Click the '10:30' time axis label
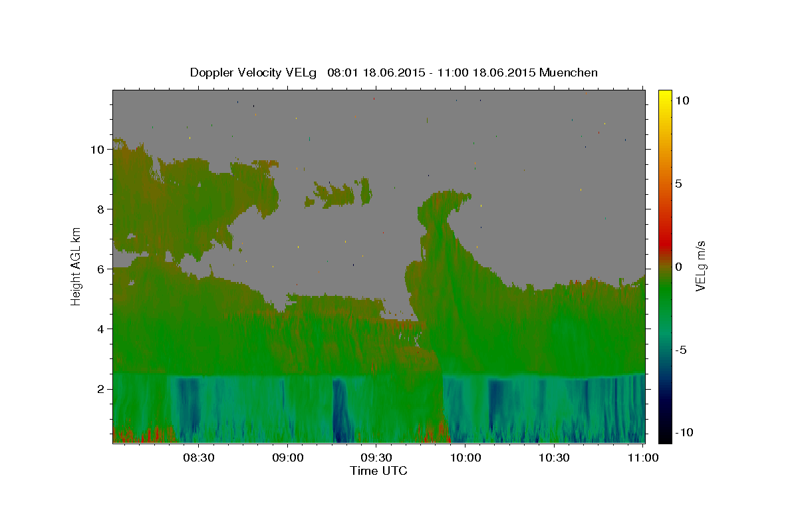The image size is (798, 532). pyautogui.click(x=554, y=458)
